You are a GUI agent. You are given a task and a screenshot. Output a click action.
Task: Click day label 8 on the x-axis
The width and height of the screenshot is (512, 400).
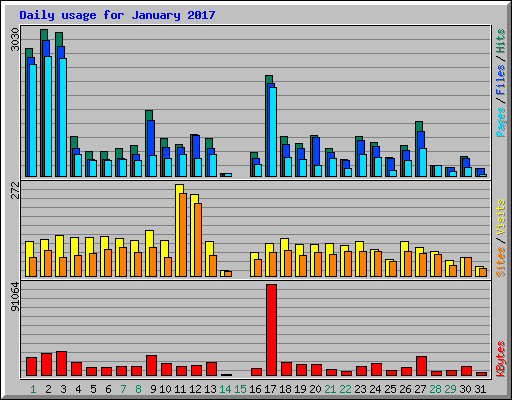138,389
